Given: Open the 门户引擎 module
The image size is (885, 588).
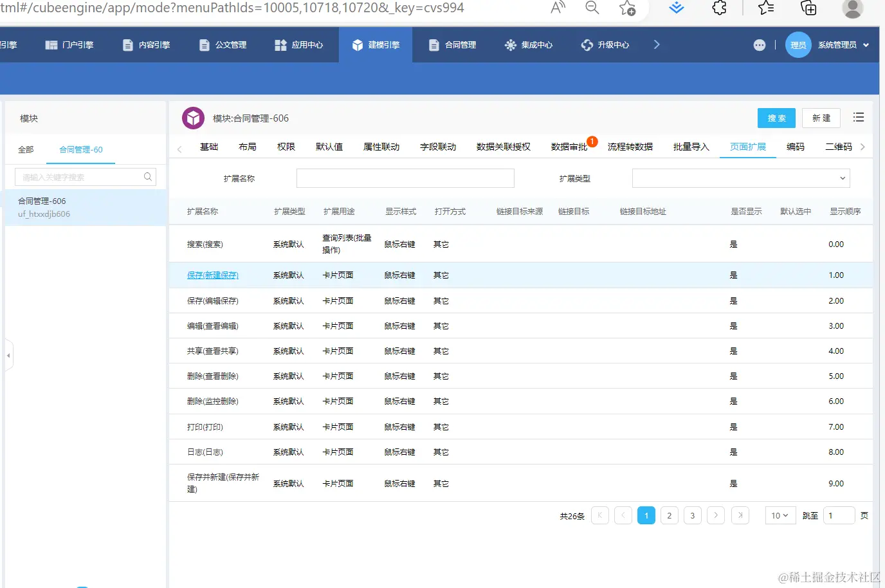Looking at the screenshot, I should (x=69, y=45).
